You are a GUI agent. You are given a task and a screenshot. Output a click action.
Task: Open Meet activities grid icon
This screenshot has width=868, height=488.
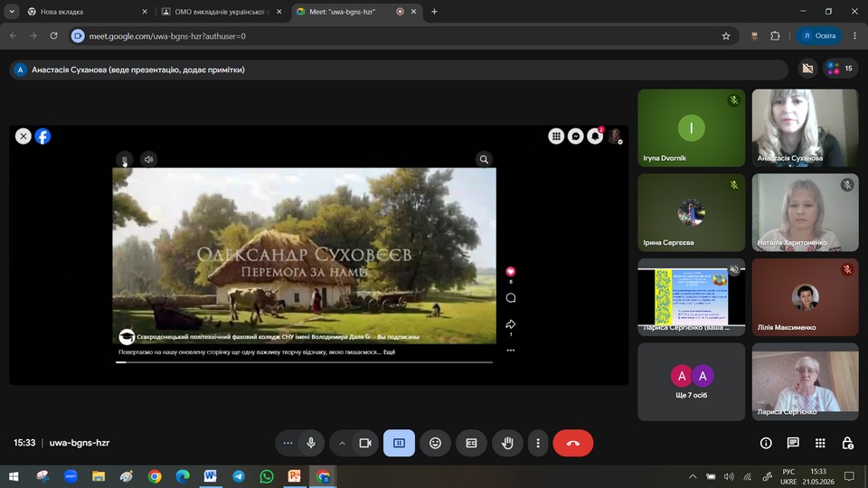click(820, 443)
